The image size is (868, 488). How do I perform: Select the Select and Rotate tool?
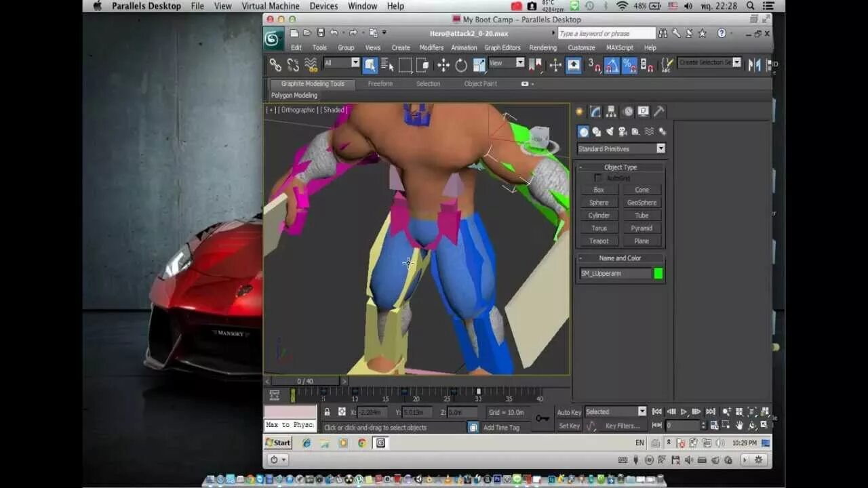(x=461, y=65)
